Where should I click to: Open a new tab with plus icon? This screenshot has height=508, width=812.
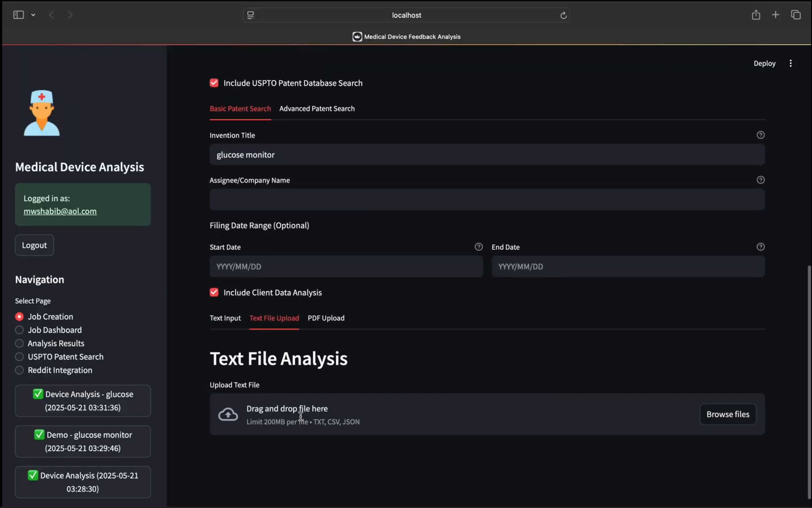[775, 15]
